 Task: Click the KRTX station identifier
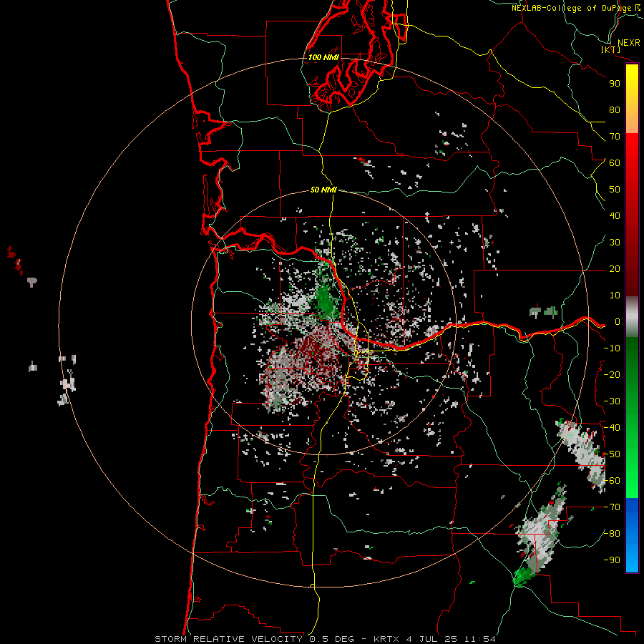[387, 639]
